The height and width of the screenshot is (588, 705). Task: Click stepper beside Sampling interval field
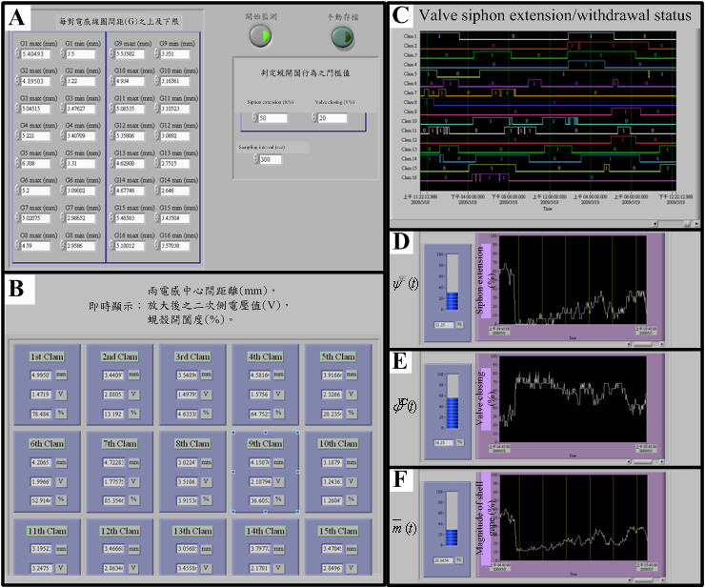click(x=256, y=159)
